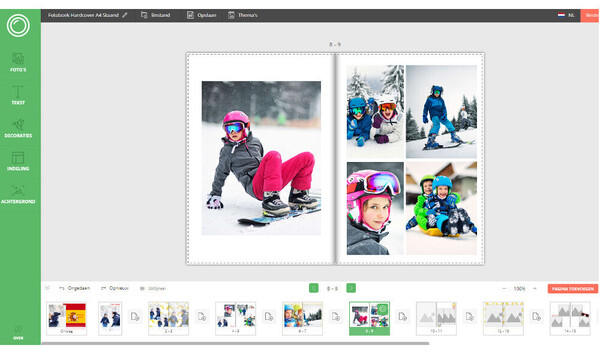Zoom out with the minus button

tap(504, 288)
